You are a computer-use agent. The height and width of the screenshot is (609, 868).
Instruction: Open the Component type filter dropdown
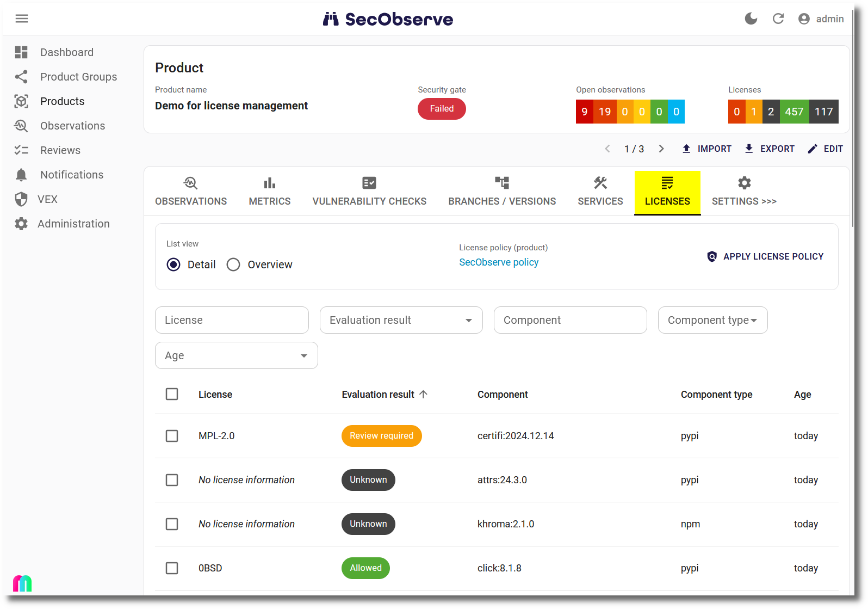coord(712,320)
